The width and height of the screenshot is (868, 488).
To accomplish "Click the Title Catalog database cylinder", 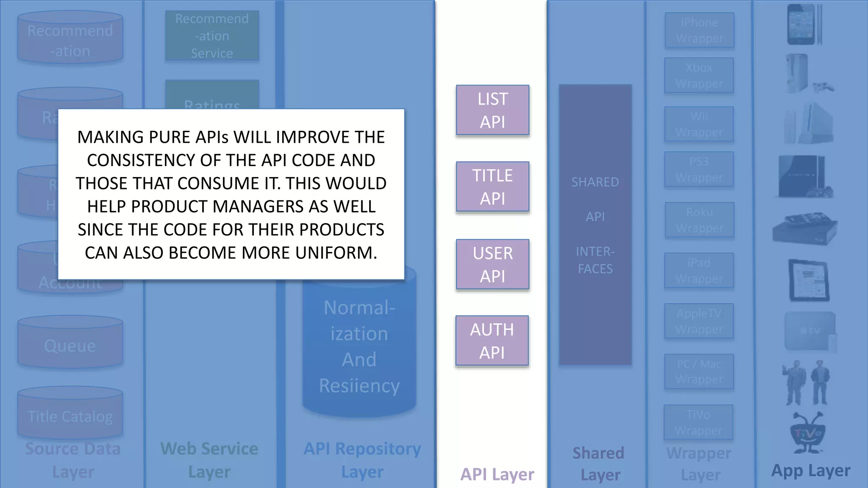I will coord(70,413).
